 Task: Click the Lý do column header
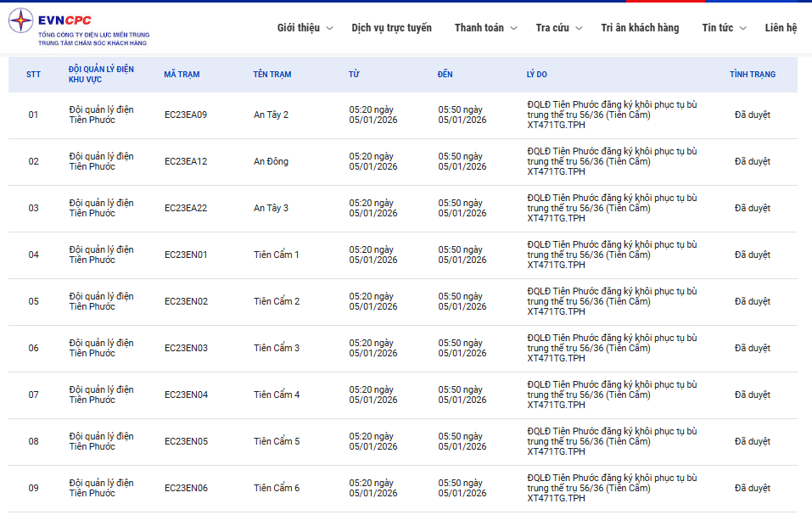pos(536,75)
